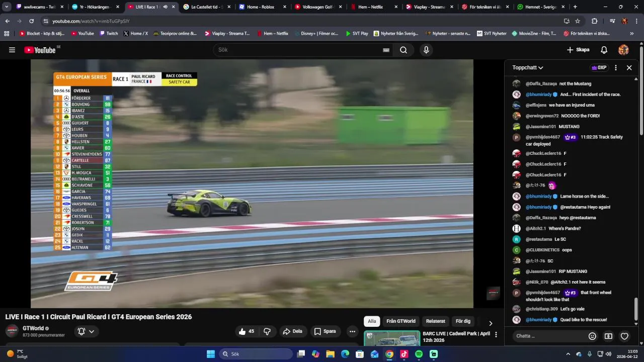Show hidden bookmarks with double chevron
This screenshot has width=644, height=362.
632,34
